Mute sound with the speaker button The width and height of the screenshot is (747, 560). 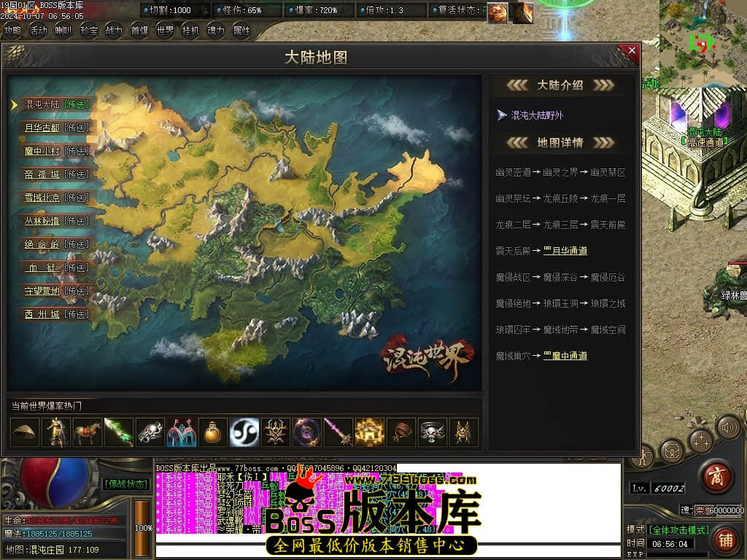pyautogui.click(x=728, y=426)
